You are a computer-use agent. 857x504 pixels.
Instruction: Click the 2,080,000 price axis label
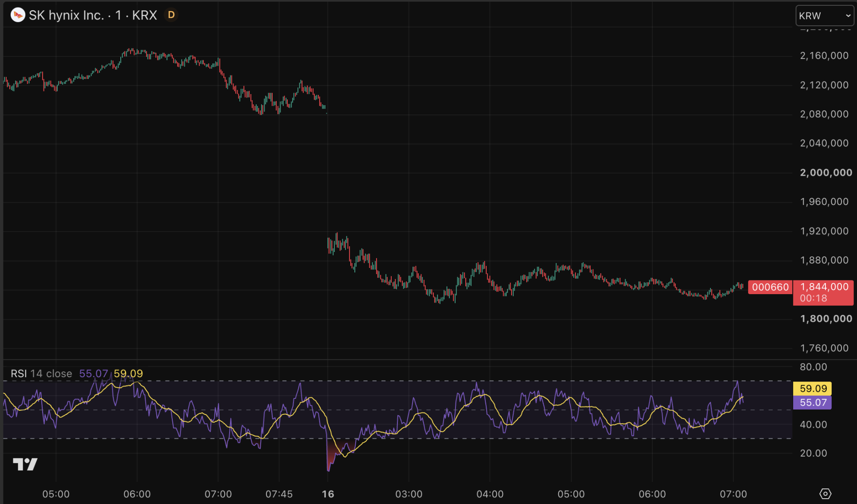click(824, 114)
